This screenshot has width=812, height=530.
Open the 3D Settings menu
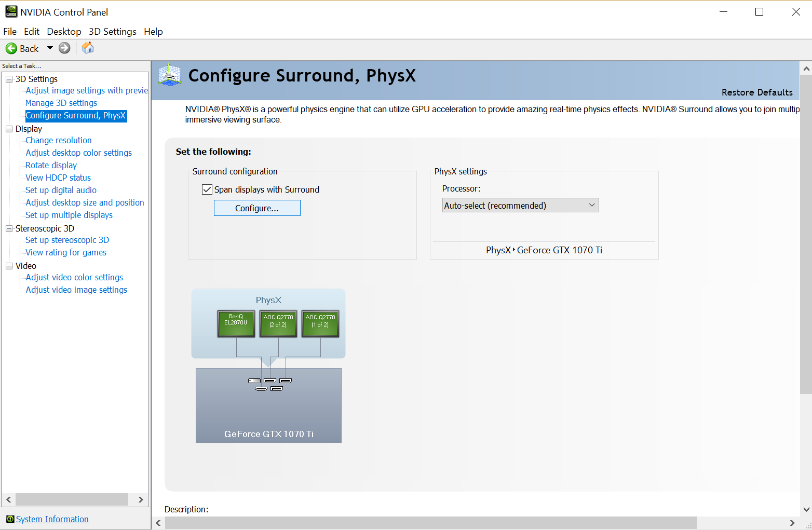[112, 32]
